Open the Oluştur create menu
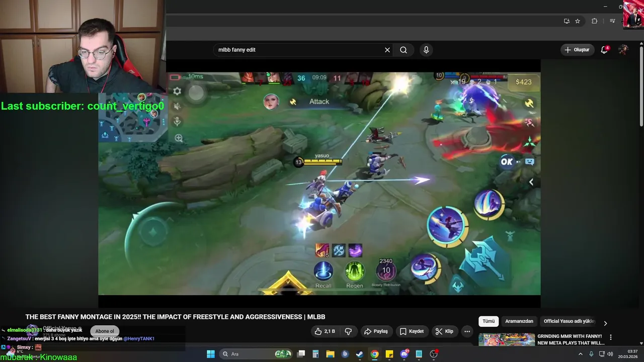Screen dimensions: 644x362 (577, 50)
